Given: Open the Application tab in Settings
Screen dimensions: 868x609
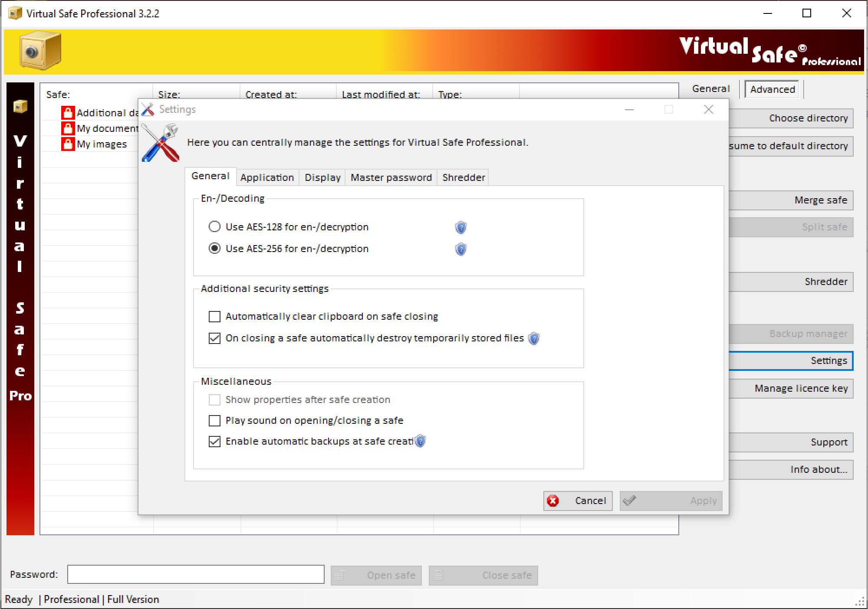Looking at the screenshot, I should pos(267,177).
